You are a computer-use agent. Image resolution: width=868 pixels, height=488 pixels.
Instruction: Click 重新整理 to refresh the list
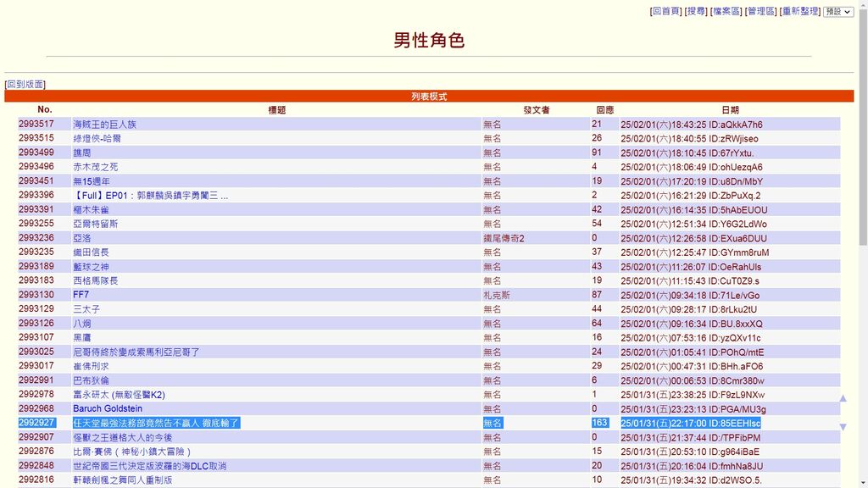[x=800, y=12]
